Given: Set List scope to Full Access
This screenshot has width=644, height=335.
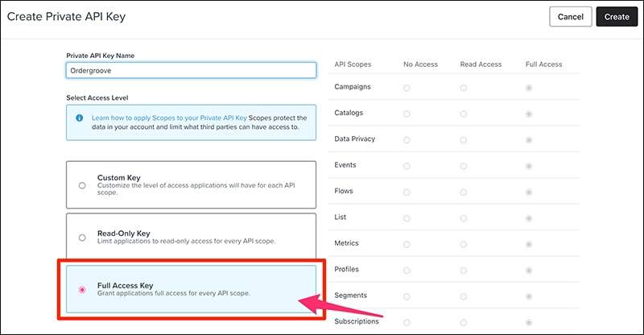Looking at the screenshot, I should pos(528,218).
